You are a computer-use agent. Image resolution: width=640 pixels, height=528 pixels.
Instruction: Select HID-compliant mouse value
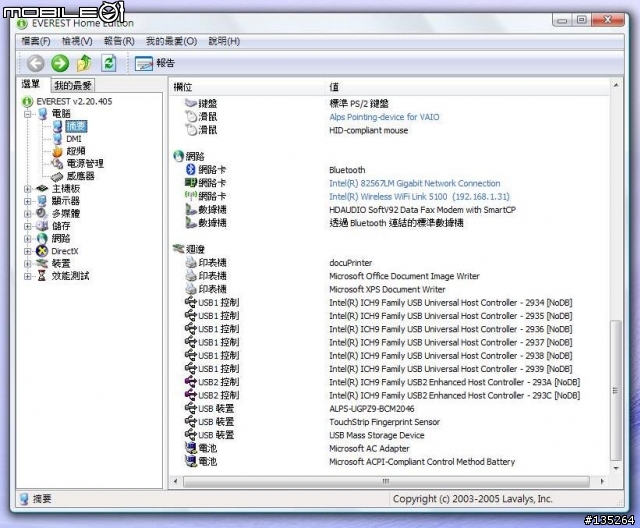tap(368, 131)
